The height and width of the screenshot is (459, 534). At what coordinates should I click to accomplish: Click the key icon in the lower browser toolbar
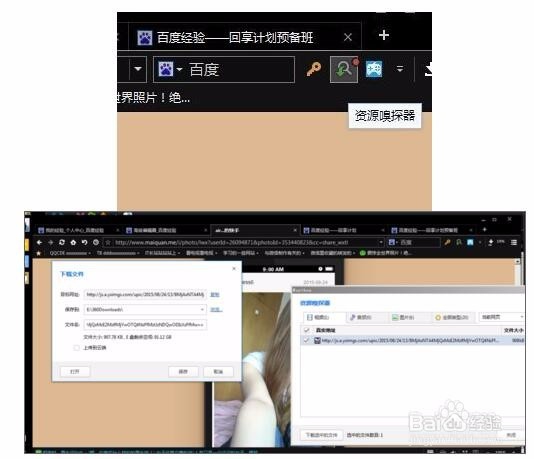pyautogui.click(x=447, y=242)
